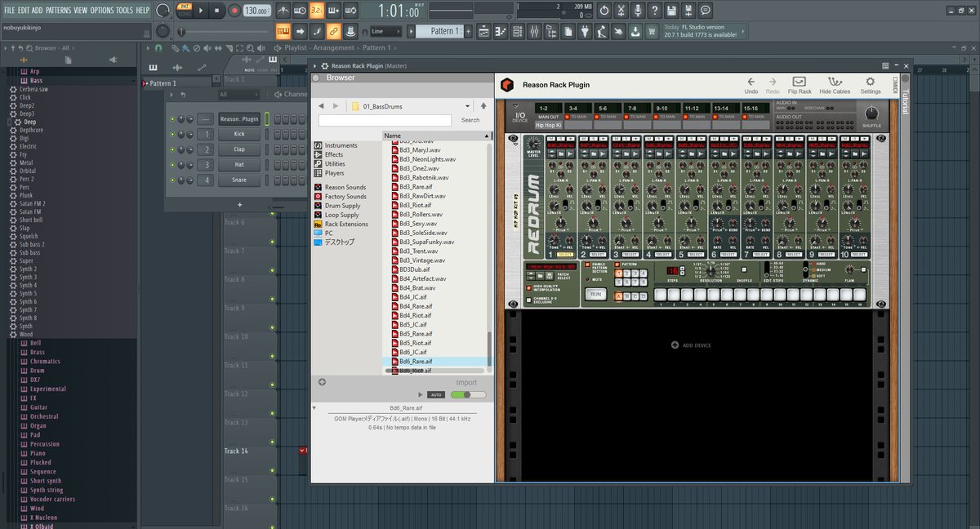Click the back arrow in the Reason Browser
The height and width of the screenshot is (529, 980).
(x=321, y=106)
